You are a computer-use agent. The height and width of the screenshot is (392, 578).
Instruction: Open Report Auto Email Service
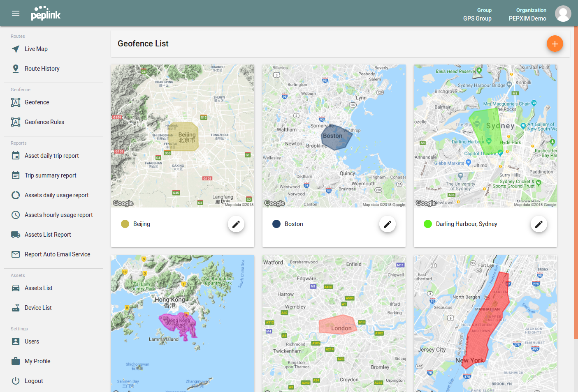click(57, 254)
